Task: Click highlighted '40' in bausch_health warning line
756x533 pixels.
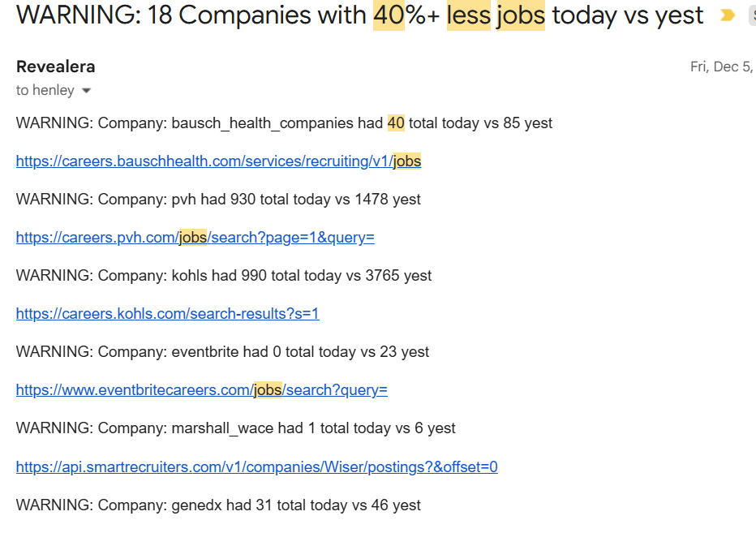Action: click(396, 123)
